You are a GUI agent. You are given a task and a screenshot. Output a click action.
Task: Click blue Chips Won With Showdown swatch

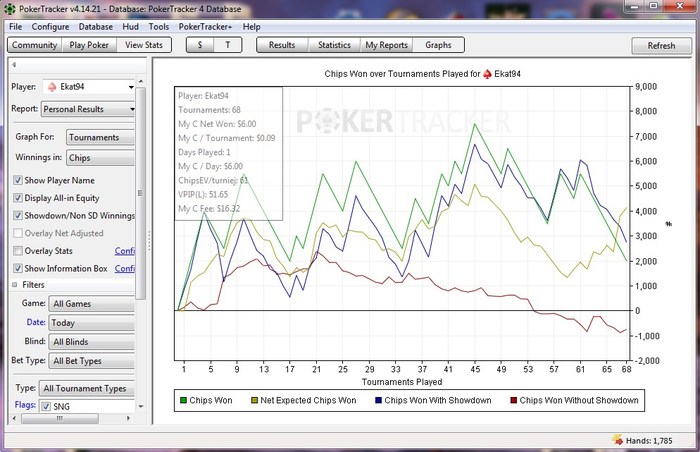click(379, 400)
